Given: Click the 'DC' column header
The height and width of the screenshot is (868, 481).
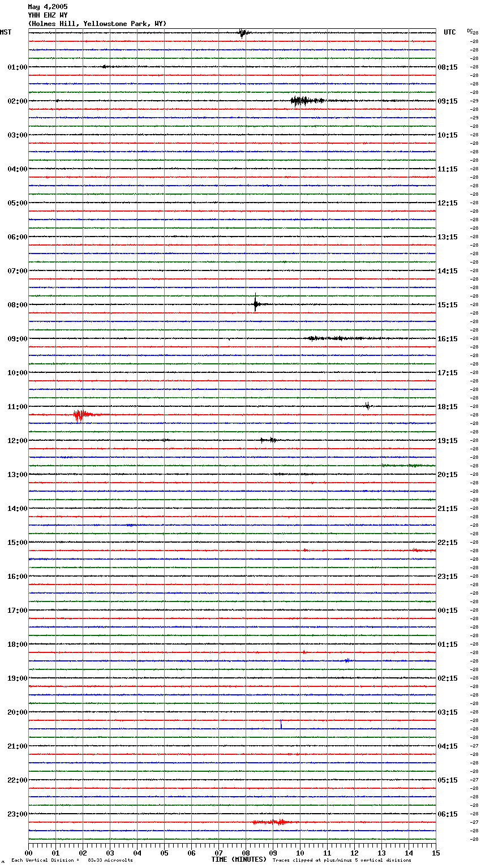Looking at the screenshot, I should [470, 31].
